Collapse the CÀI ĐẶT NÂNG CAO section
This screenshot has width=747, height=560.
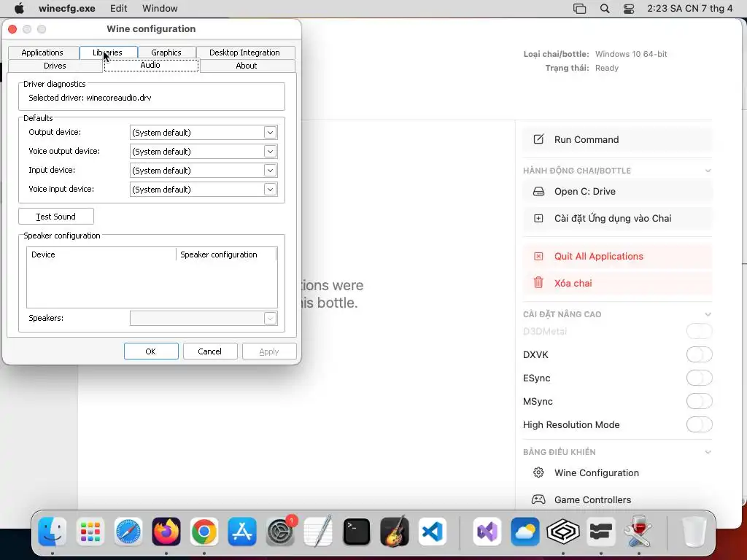click(x=708, y=314)
